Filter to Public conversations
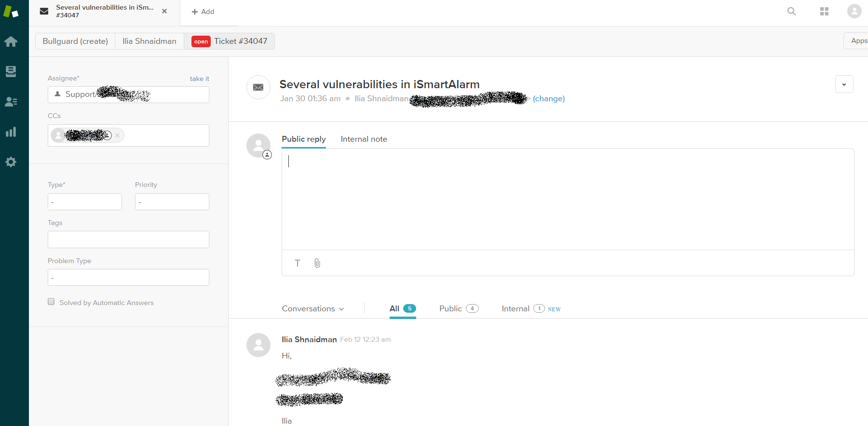Screen dimensions: 868x426 [x=459, y=308]
